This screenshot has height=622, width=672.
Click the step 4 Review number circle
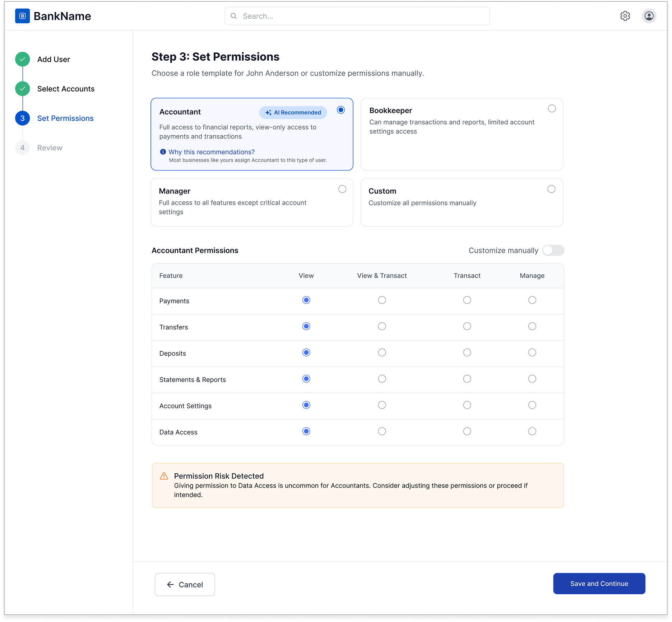22,148
